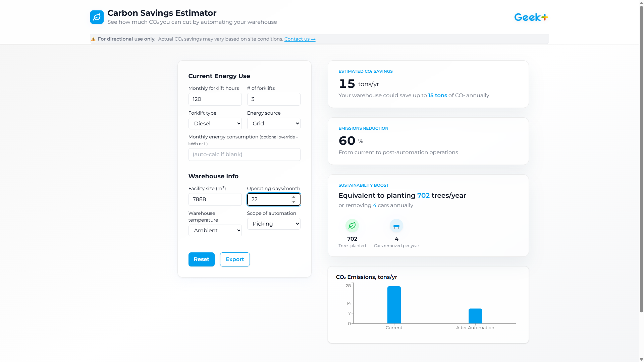This screenshot has height=362, width=644.
Task: Decrement Operating days with the down arrow
Action: click(293, 202)
